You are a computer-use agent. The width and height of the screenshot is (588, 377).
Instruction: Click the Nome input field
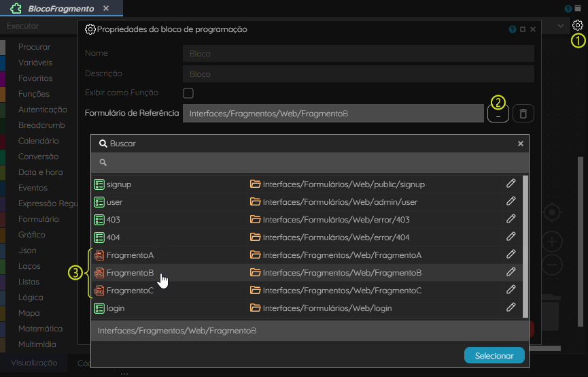pos(358,54)
